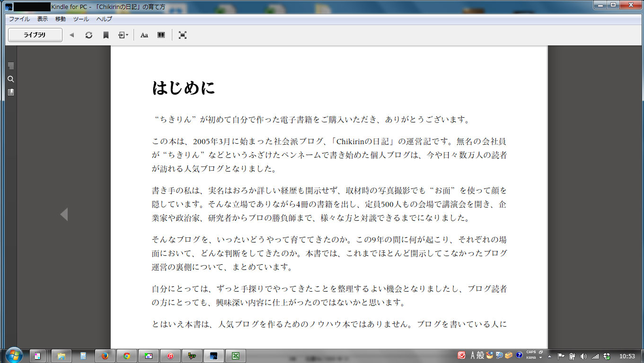
Task: Open Windows Explorer from taskbar
Action: pyautogui.click(x=61, y=356)
